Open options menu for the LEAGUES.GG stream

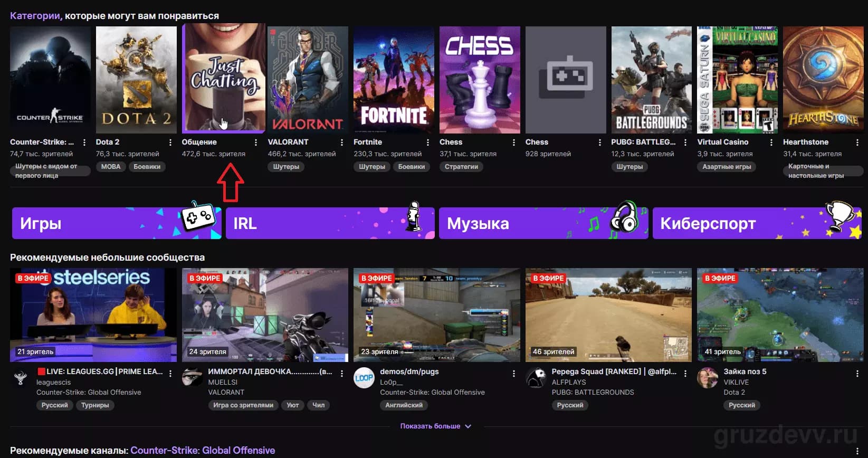170,374
